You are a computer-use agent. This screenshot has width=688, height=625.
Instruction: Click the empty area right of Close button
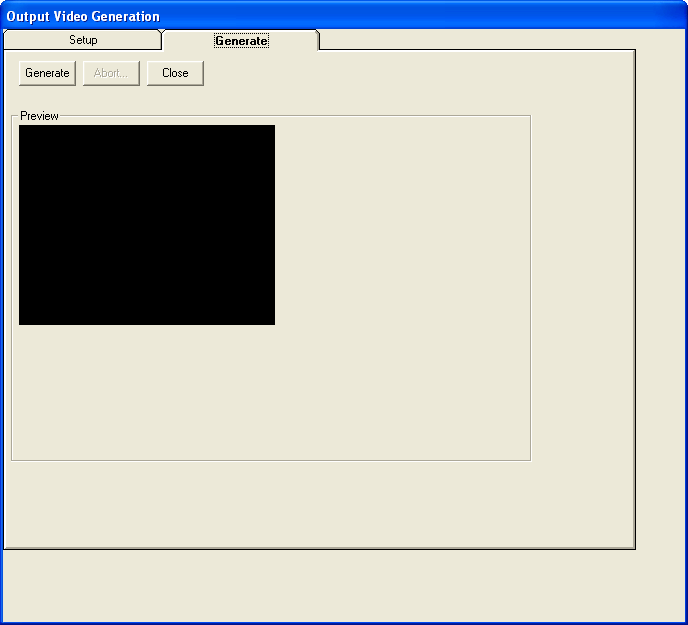pos(400,73)
